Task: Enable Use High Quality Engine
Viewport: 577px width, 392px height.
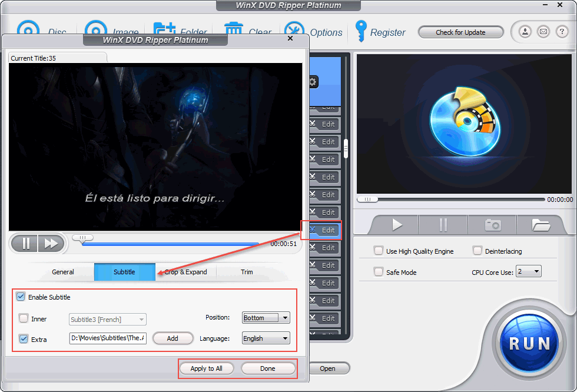Action: pos(378,251)
